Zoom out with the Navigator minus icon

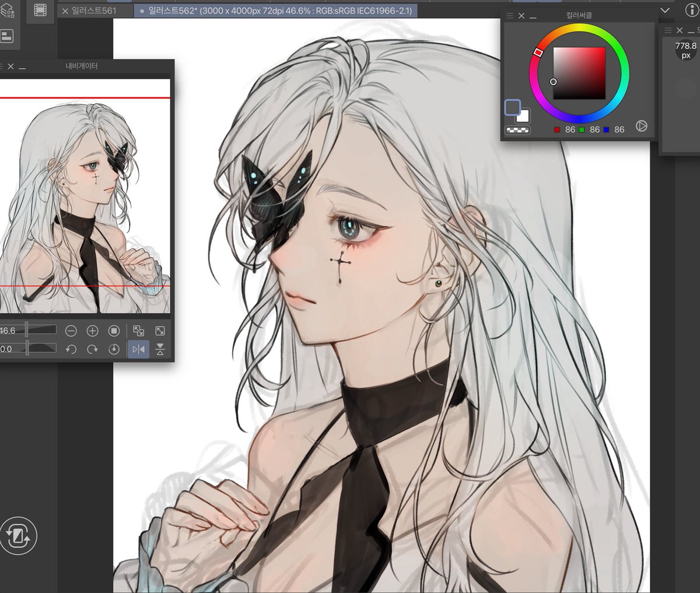pos(71,331)
